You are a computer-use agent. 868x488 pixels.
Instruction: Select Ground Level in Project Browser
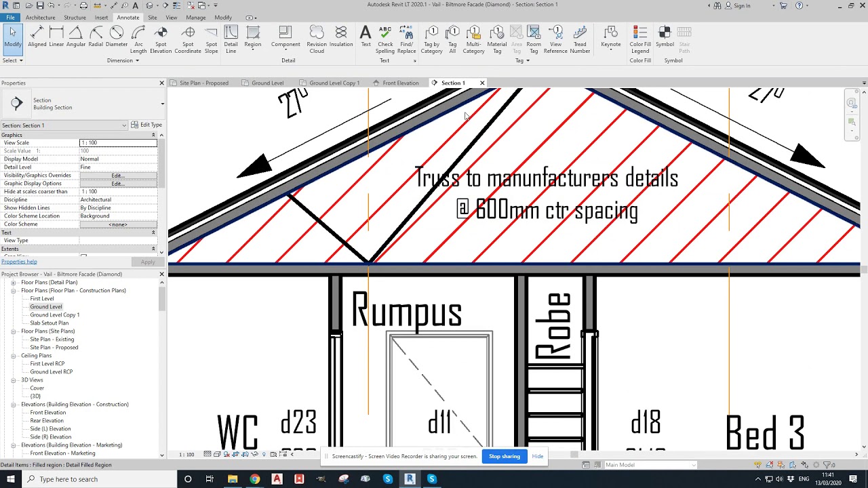(45, 307)
